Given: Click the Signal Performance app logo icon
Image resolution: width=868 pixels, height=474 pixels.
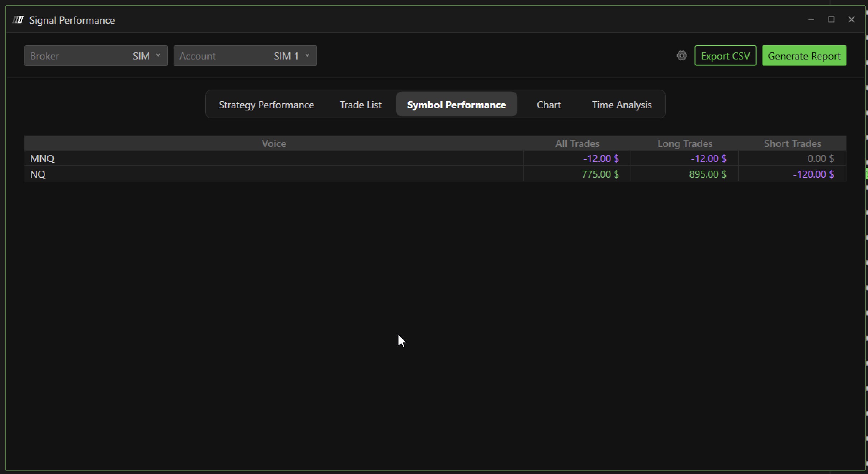Looking at the screenshot, I should click(x=18, y=20).
